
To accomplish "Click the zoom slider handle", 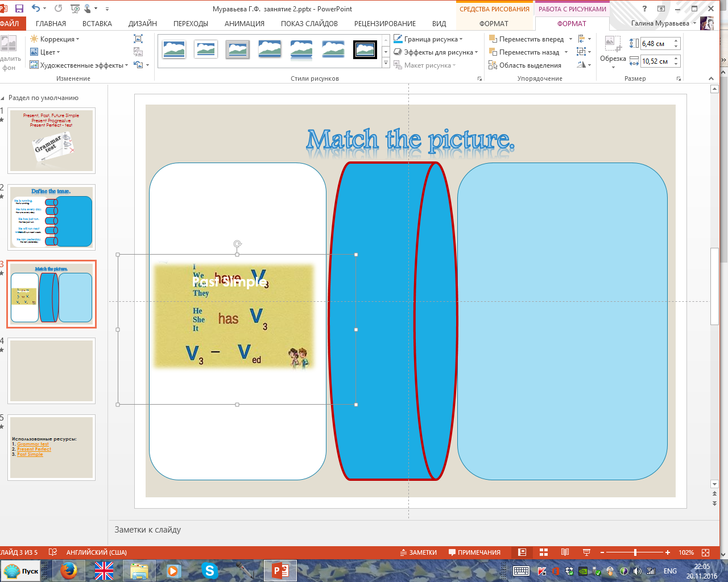I will 635,552.
